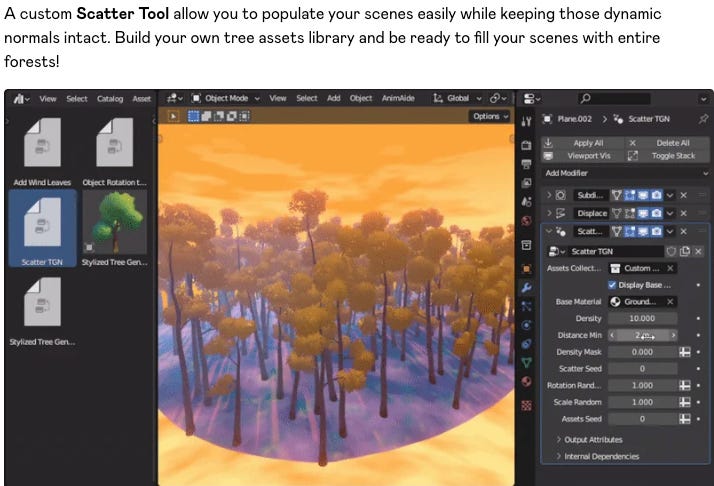The width and height of the screenshot is (714, 486).
Task: Duplicate the Scatter TGN node group
Action: point(684,251)
